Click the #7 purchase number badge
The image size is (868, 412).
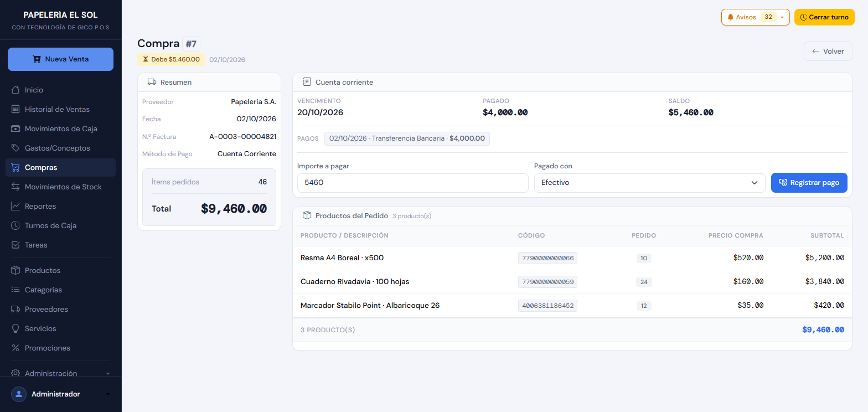(x=191, y=44)
